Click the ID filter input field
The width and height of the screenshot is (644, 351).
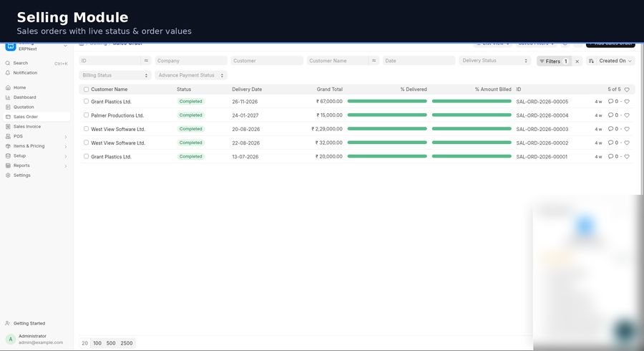click(110, 60)
